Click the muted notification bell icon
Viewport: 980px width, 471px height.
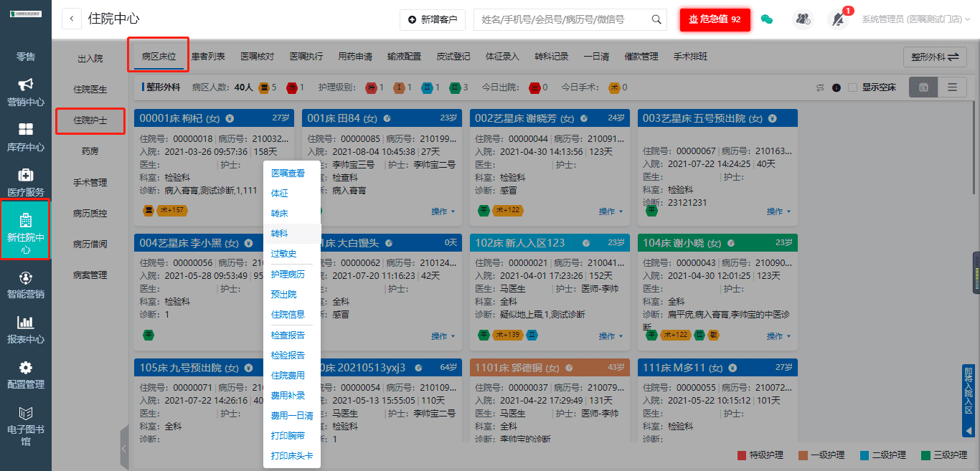pos(837,19)
